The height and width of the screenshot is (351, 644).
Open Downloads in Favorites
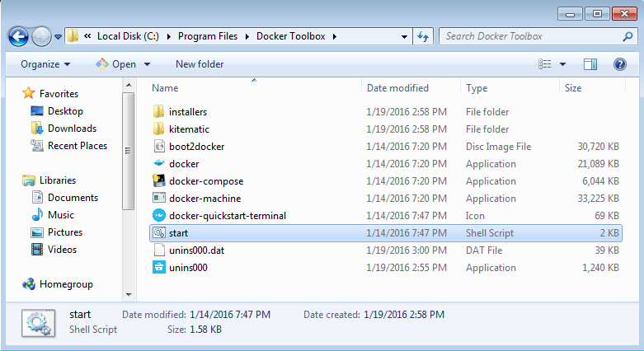pyautogui.click(x=72, y=129)
